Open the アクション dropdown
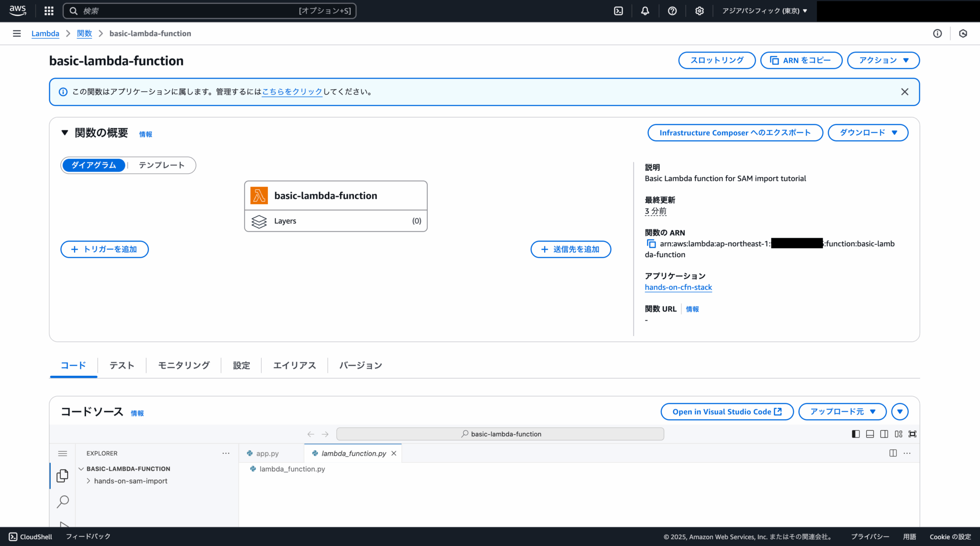Screen dimensions: 980x546 pos(883,60)
